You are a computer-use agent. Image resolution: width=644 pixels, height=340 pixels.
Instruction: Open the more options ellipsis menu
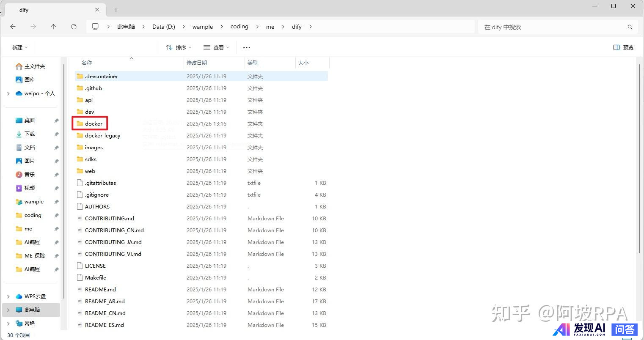(x=247, y=48)
